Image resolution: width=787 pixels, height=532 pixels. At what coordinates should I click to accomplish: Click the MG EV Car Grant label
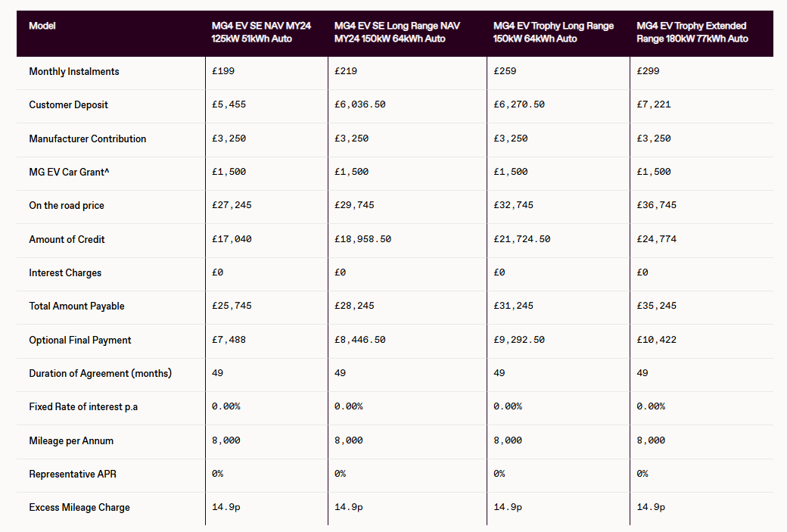point(70,173)
